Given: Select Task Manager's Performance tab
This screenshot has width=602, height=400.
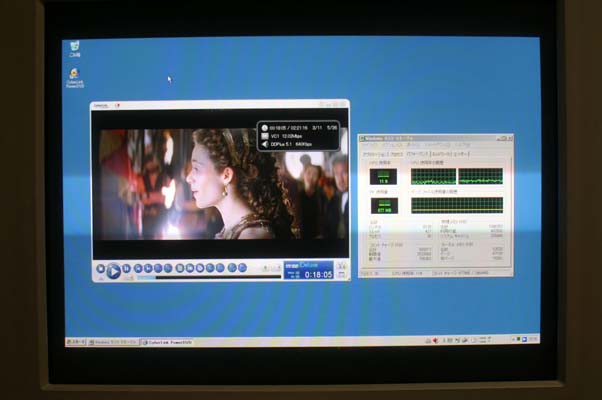Looking at the screenshot, I should [418, 154].
